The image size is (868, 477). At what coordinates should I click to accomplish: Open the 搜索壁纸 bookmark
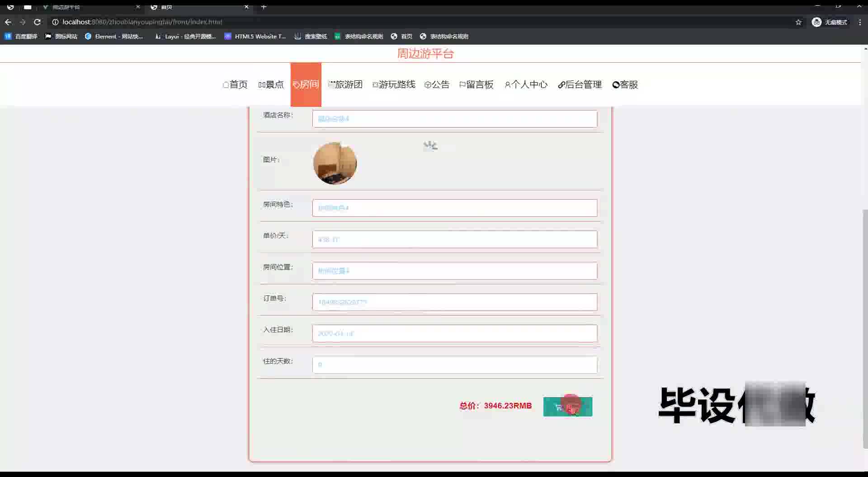[311, 36]
